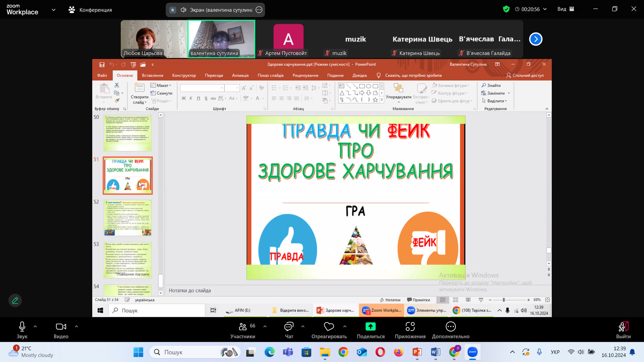This screenshot has width=644, height=362.
Task: Click the green encryption shield icon
Action: (506, 9)
